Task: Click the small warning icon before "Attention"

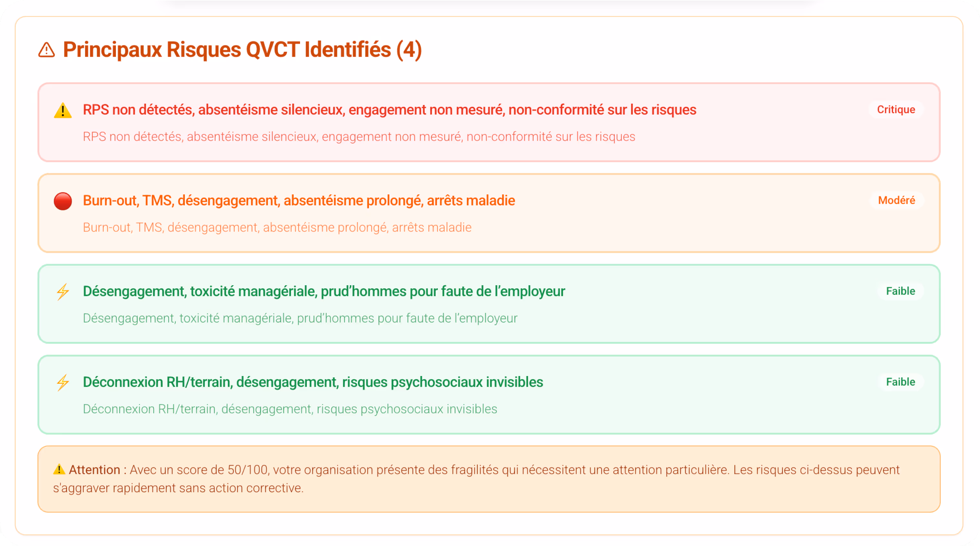Action: click(59, 469)
